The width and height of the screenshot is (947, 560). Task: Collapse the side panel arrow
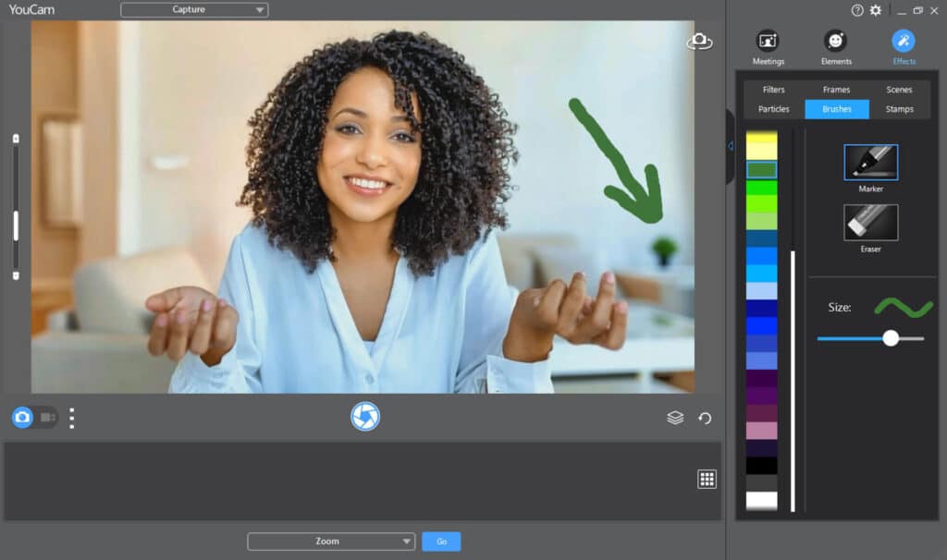731,146
